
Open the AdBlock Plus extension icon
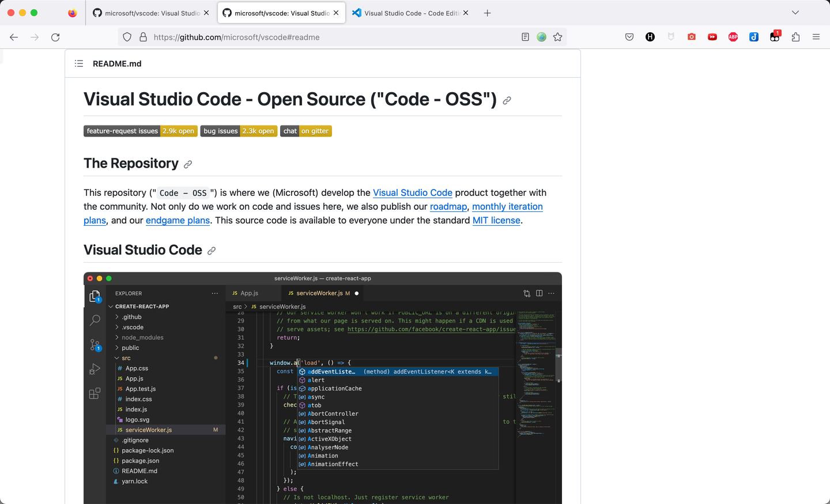pos(733,37)
